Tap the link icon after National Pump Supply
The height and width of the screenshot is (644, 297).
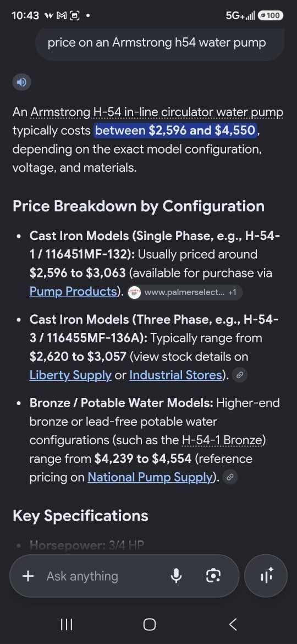pyautogui.click(x=230, y=477)
